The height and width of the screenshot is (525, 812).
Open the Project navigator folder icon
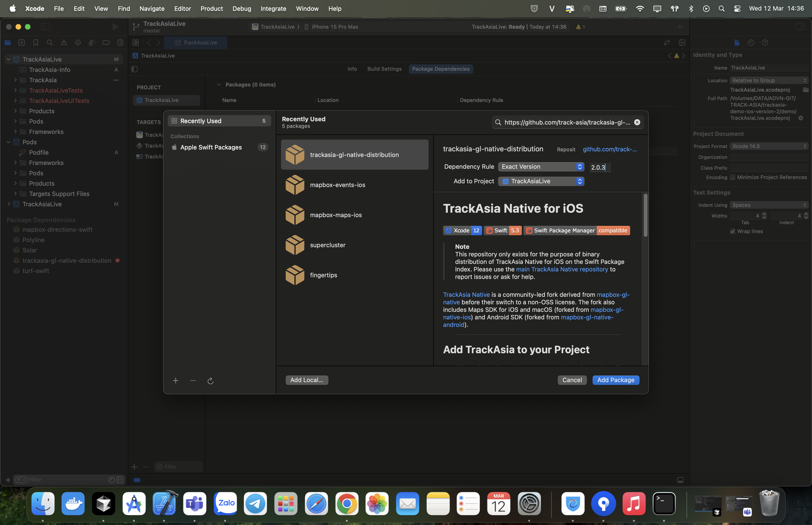[x=8, y=43]
